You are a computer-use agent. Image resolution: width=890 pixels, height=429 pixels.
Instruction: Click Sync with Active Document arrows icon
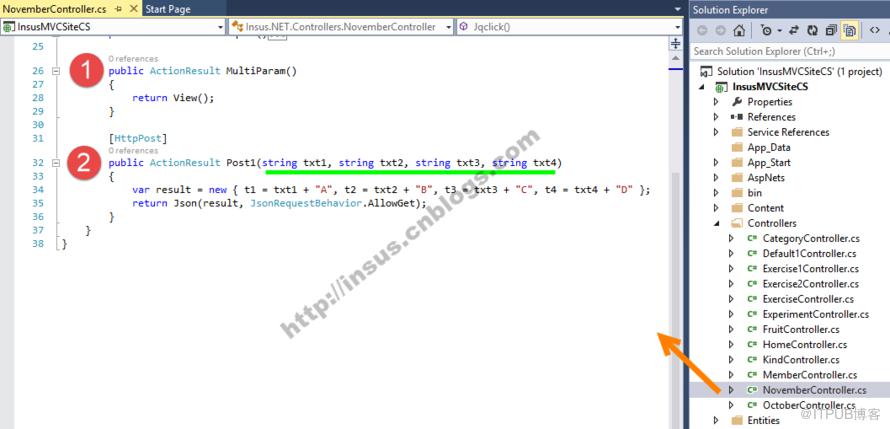click(795, 30)
